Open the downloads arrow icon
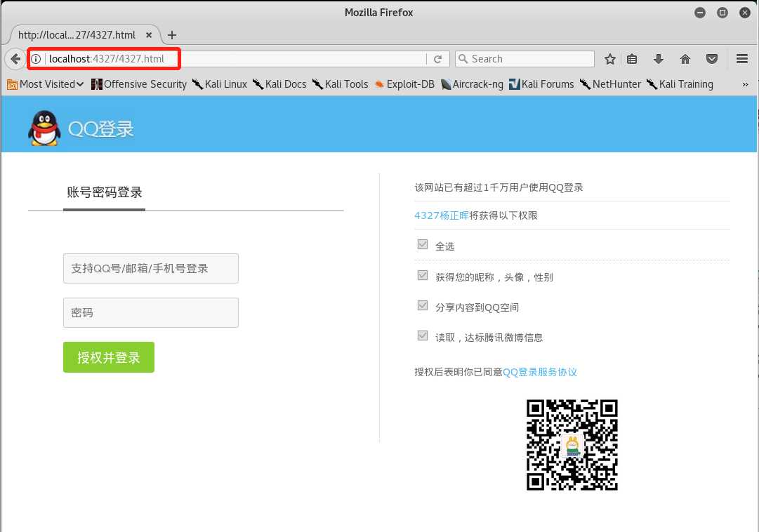The width and height of the screenshot is (759, 532). click(659, 59)
